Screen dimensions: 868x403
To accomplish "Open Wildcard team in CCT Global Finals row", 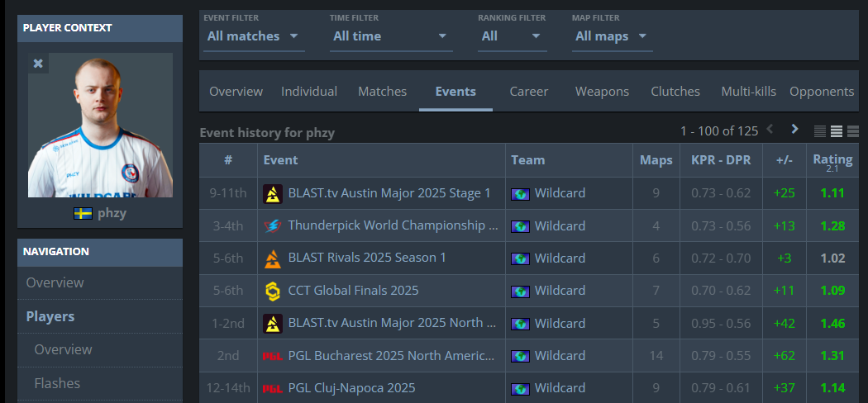I will coord(560,291).
